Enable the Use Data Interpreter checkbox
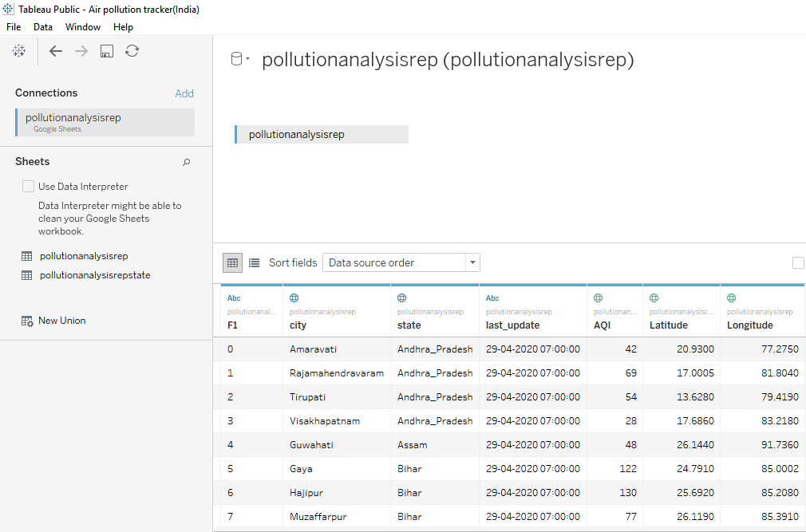This screenshot has width=806, height=532. pyautogui.click(x=29, y=186)
